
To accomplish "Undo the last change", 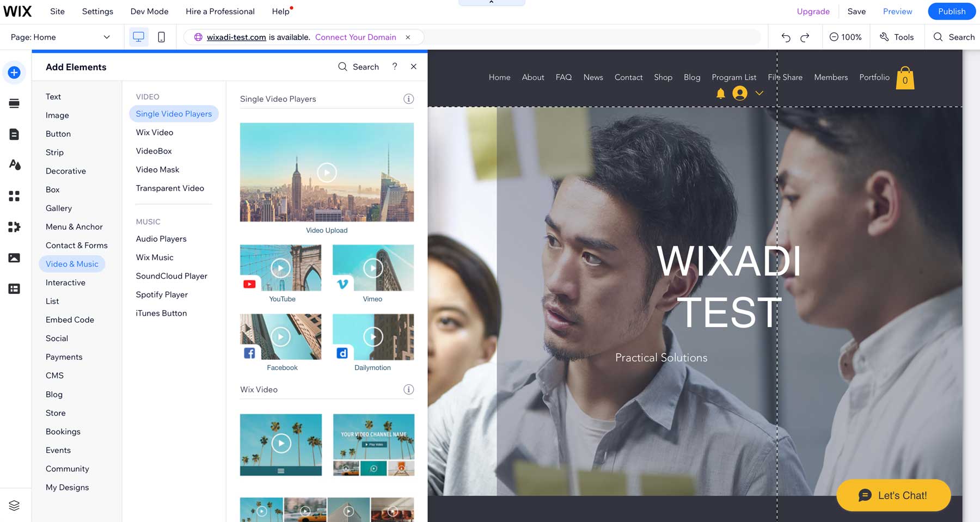I will 786,36.
